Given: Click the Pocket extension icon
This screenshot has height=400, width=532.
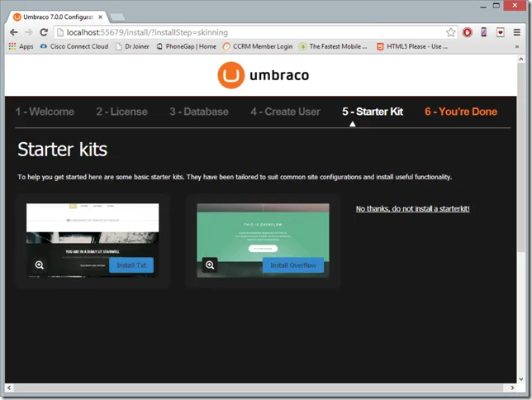Looking at the screenshot, I should click(500, 32).
